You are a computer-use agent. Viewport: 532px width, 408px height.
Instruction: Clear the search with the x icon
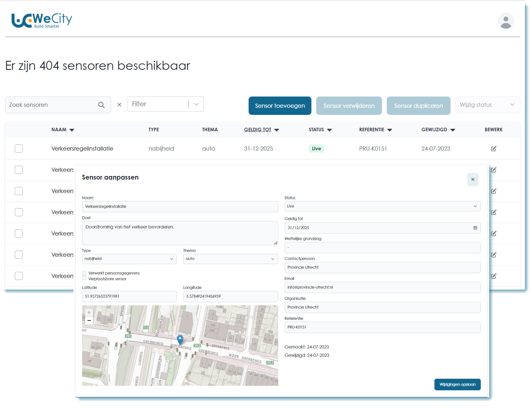(119, 105)
